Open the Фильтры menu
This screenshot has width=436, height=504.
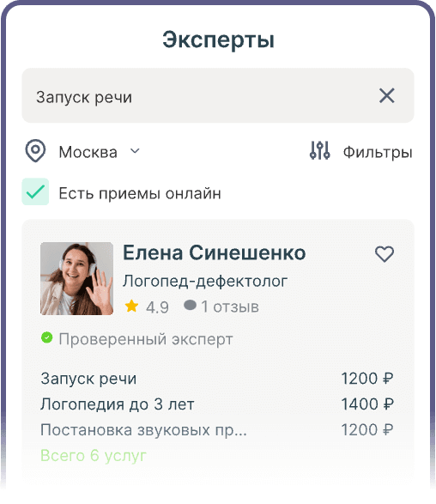point(378,152)
